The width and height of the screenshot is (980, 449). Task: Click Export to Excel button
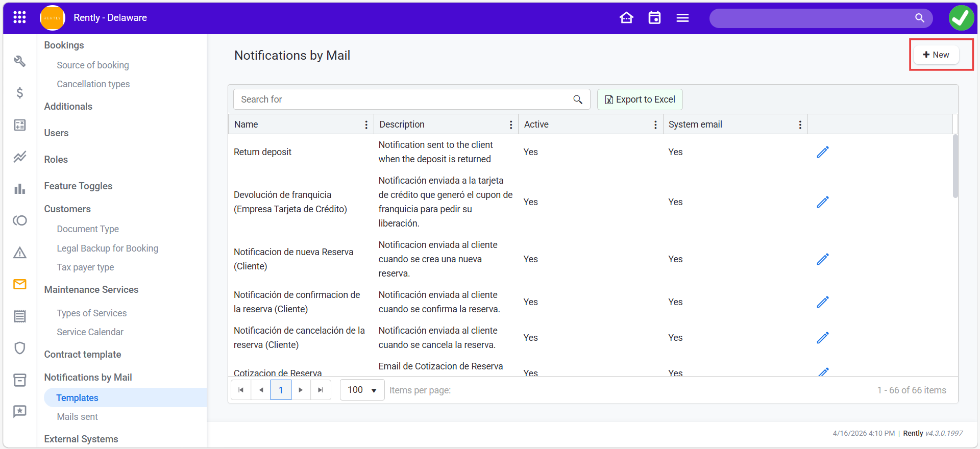(640, 99)
